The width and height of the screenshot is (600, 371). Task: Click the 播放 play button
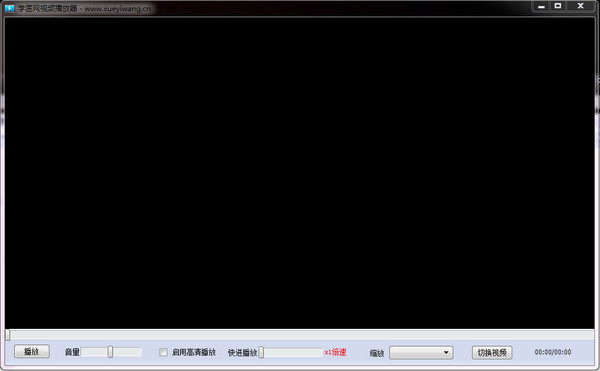pyautogui.click(x=32, y=351)
